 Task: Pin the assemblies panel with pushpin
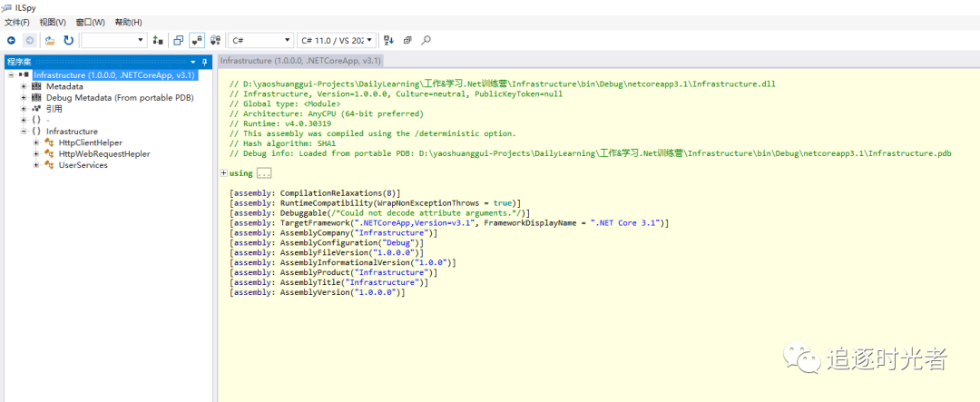205,62
